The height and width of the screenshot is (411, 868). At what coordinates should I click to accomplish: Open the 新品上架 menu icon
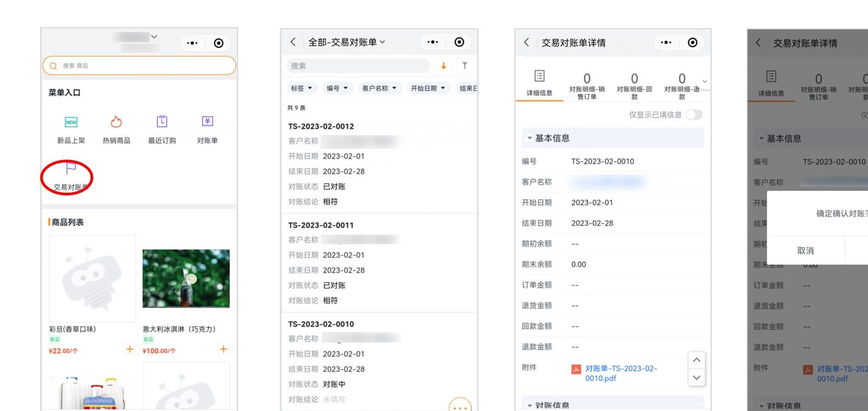pyautogui.click(x=71, y=122)
